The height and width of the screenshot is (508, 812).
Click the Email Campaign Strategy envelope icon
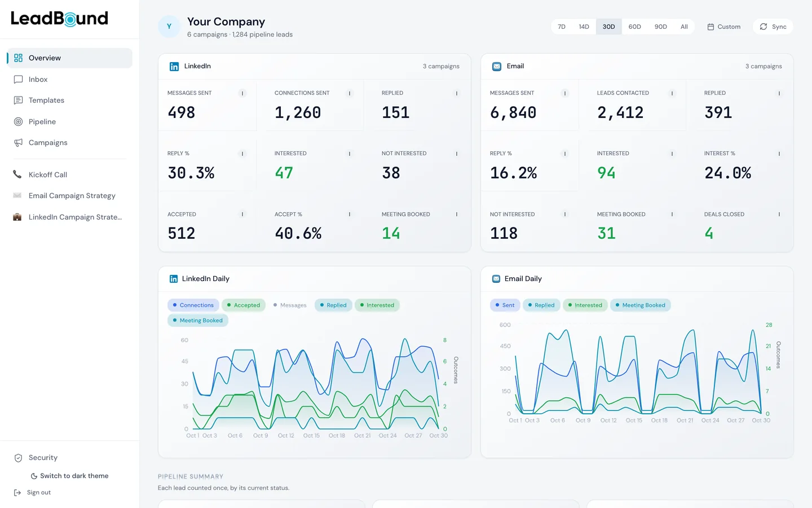pyautogui.click(x=17, y=196)
